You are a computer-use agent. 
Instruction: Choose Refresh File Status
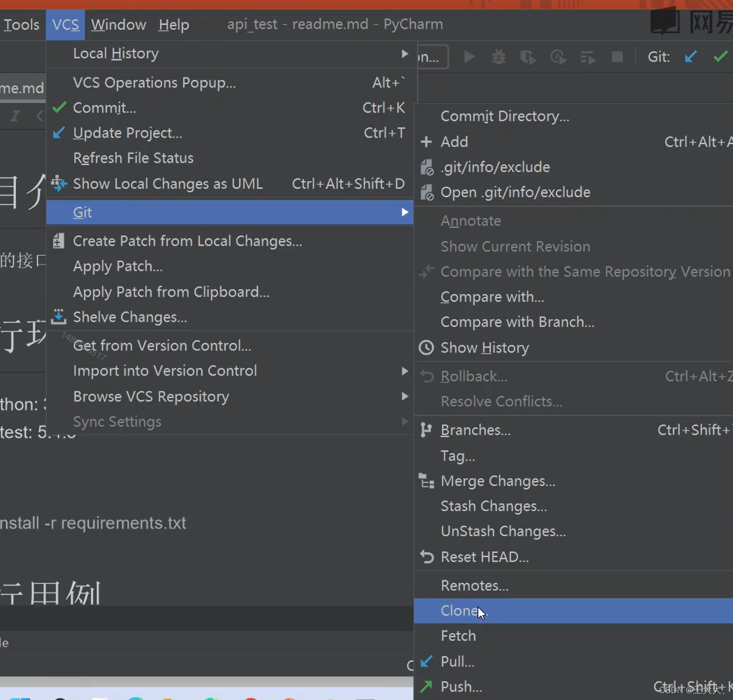(230, 158)
